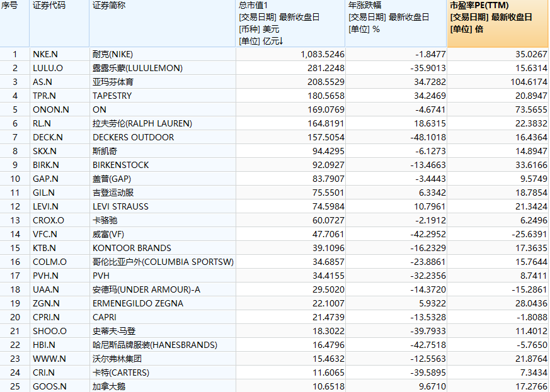Click the RL.N ticker cell
The width and height of the screenshot is (550, 392).
[x=60, y=123]
